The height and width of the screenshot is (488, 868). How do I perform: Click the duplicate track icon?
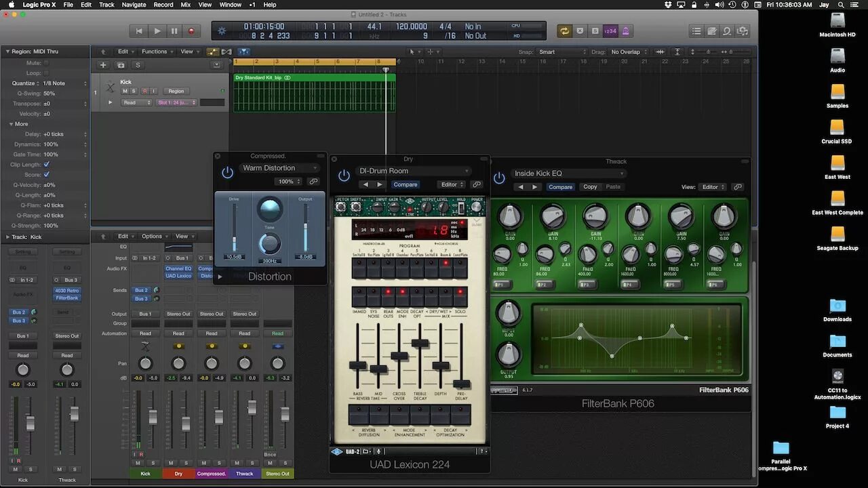pos(121,65)
